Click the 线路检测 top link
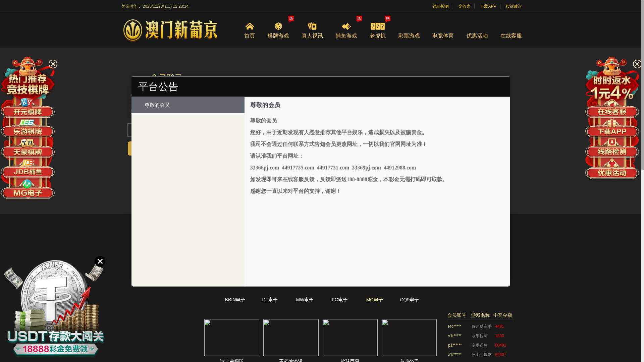Image resolution: width=644 pixels, height=362 pixels. 440,6
